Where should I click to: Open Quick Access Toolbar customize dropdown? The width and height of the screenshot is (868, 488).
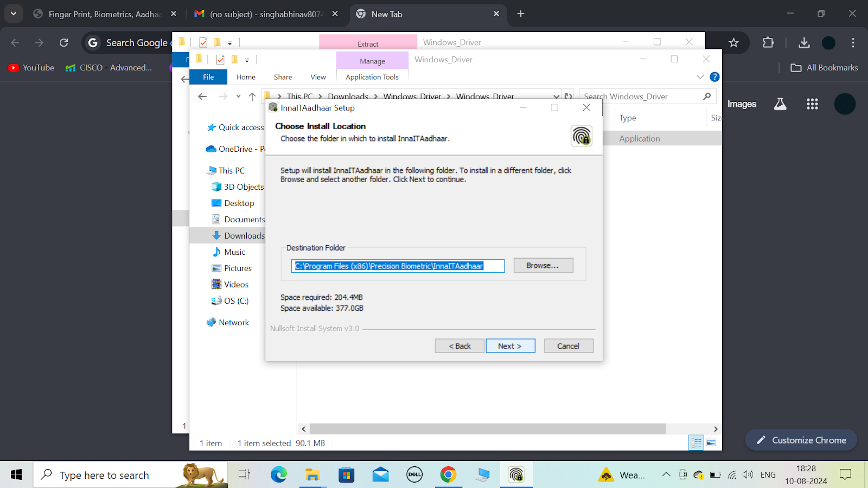point(247,60)
